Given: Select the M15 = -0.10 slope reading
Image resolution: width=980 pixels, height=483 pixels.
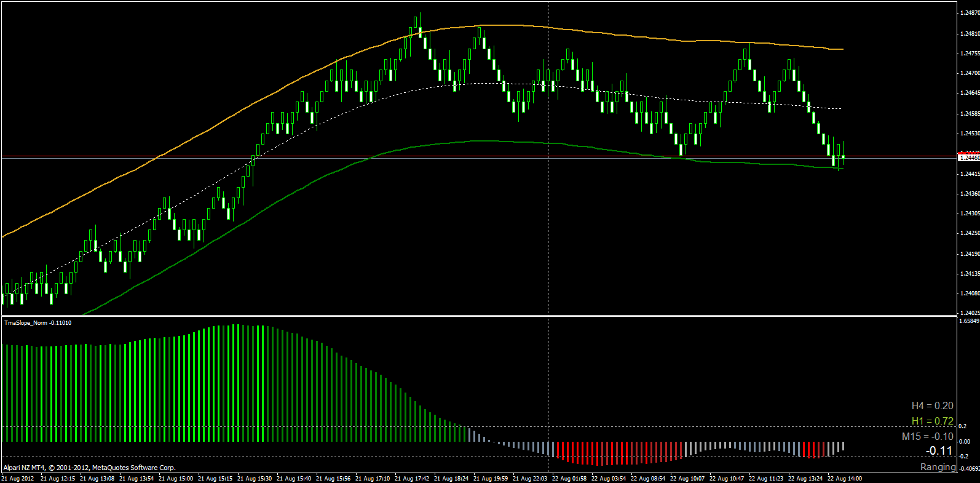Looking at the screenshot, I should pos(928,436).
